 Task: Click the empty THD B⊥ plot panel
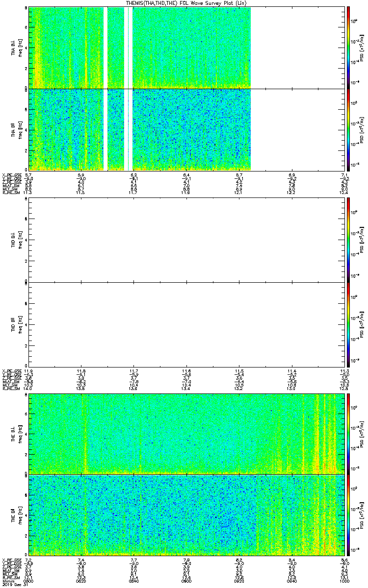click(186, 240)
